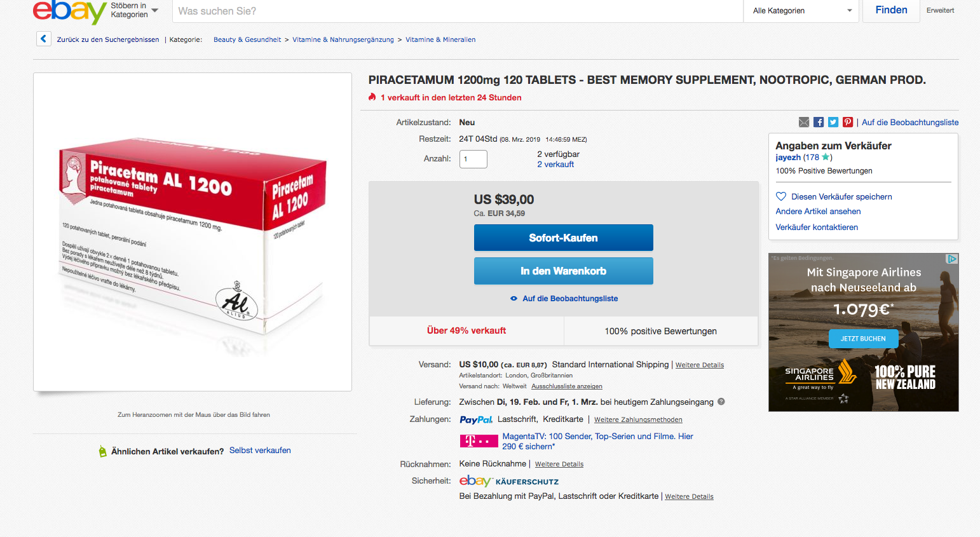Click the Piracetam product image
980x537 pixels.
click(193, 232)
